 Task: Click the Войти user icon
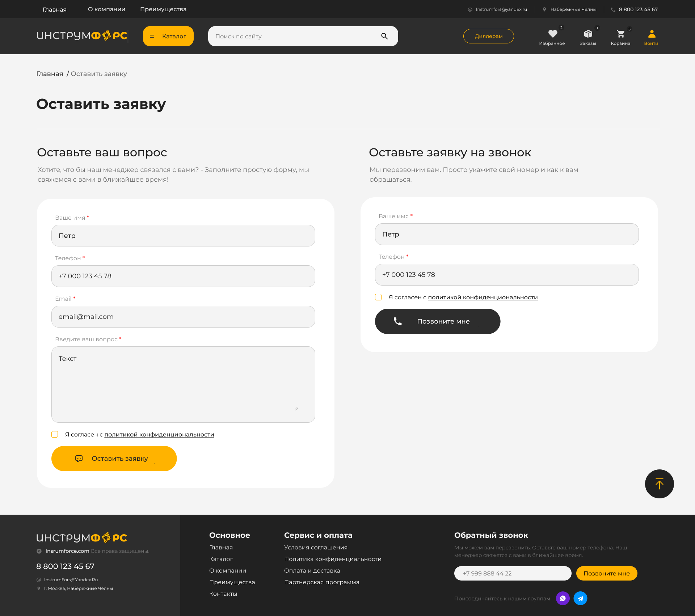[651, 34]
